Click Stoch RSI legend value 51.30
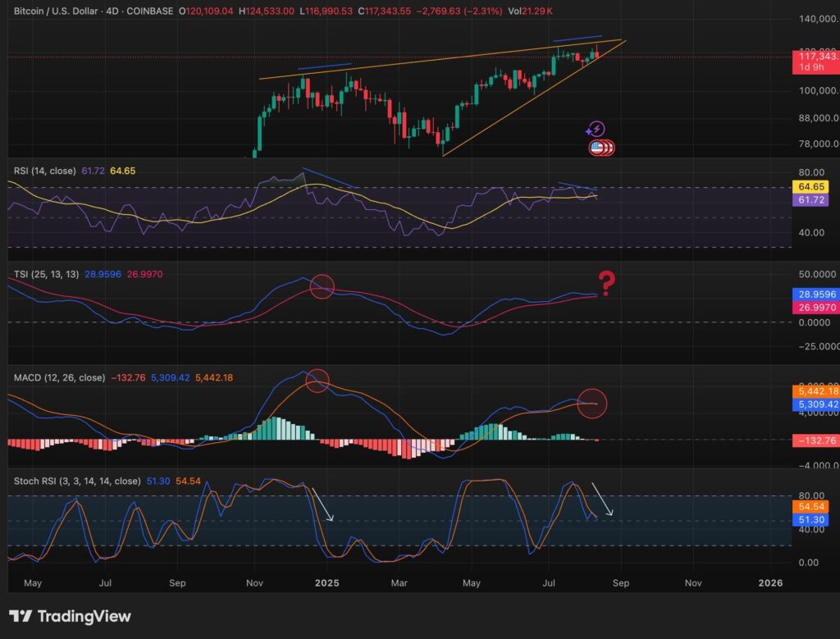This screenshot has width=840, height=639. point(158,481)
